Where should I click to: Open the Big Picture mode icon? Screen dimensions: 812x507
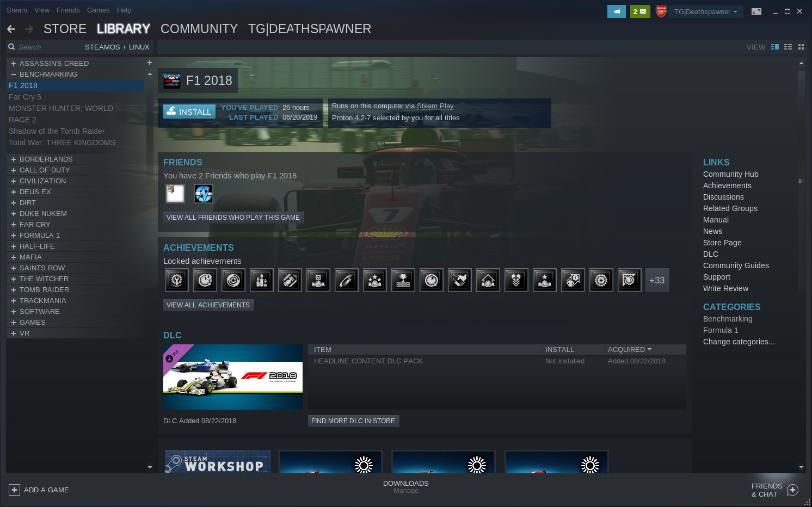click(756, 11)
